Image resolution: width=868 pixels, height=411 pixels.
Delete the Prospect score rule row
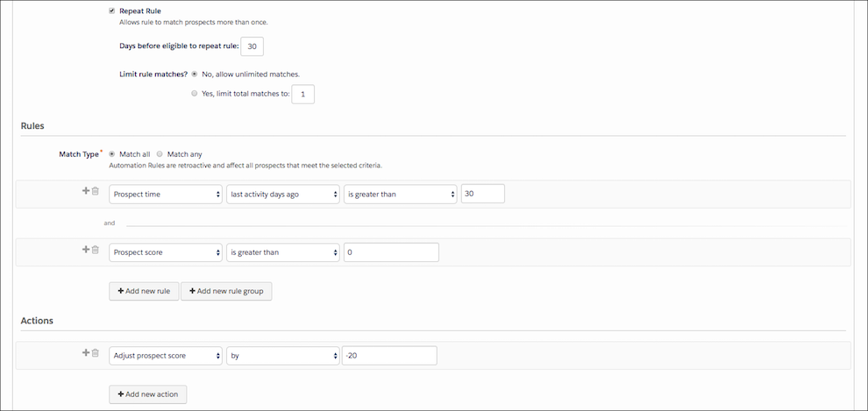point(96,250)
